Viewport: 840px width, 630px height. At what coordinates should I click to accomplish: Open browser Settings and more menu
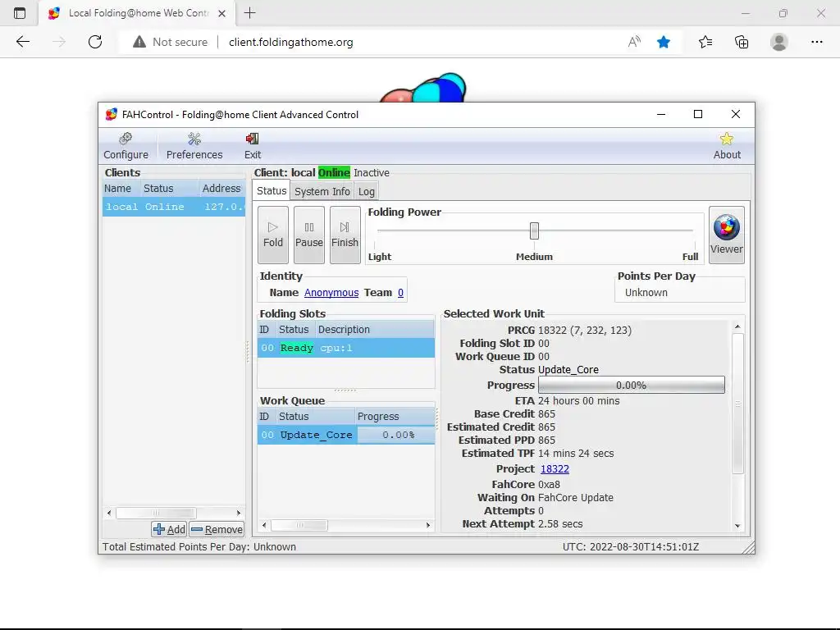point(816,42)
